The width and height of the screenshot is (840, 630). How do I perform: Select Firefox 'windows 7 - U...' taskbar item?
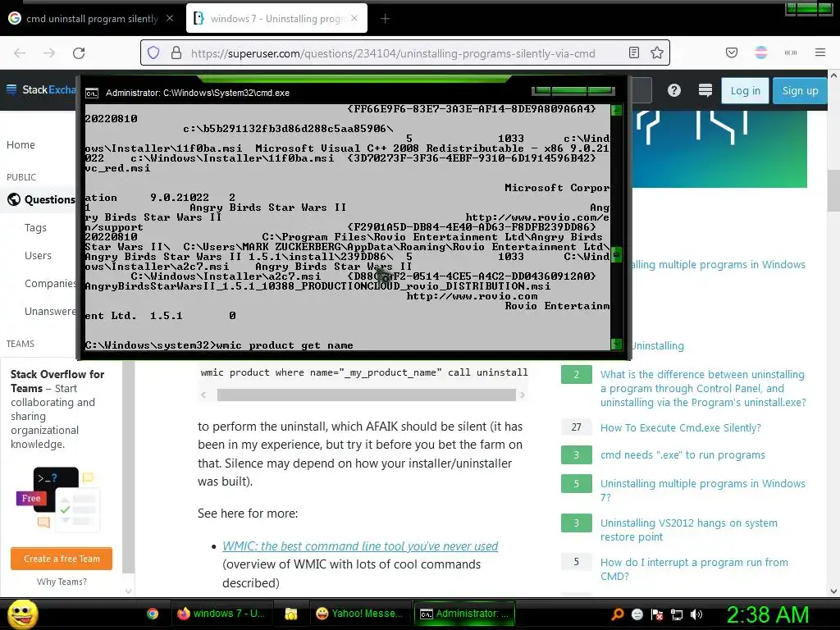pyautogui.click(x=221, y=614)
